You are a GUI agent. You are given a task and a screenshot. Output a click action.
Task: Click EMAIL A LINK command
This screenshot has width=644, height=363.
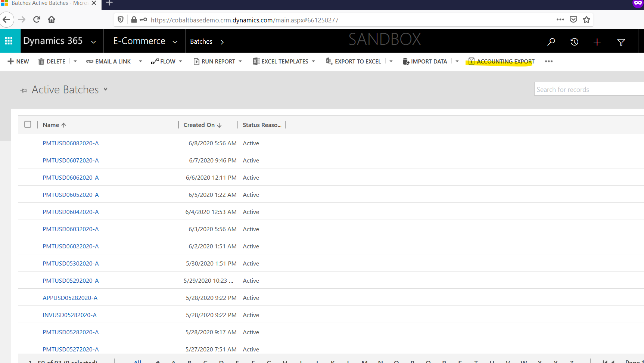[x=109, y=61]
